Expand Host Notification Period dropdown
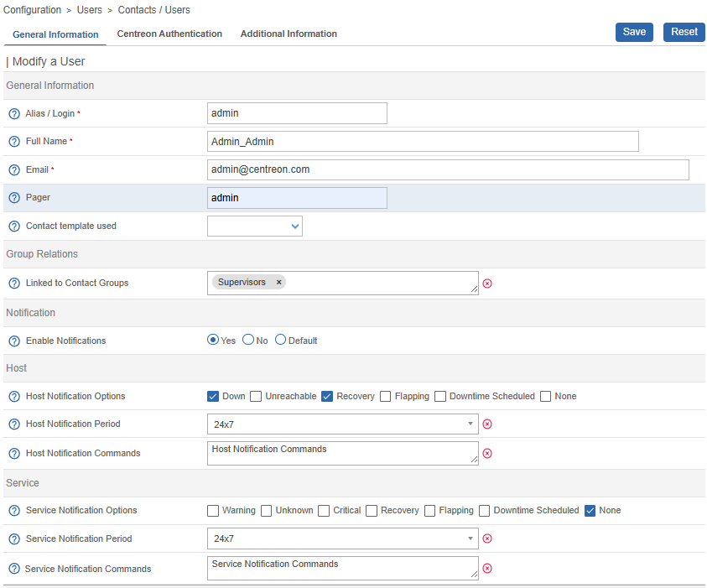 pos(343,424)
